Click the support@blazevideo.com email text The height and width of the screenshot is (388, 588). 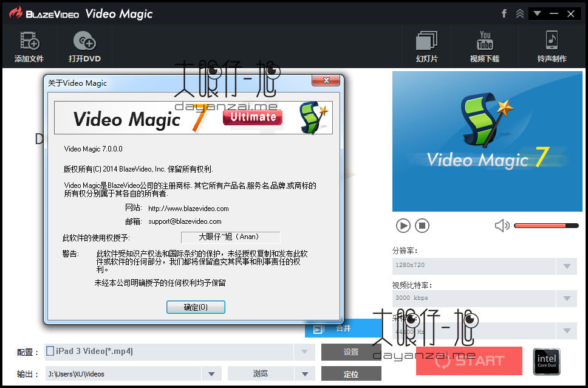185,221
